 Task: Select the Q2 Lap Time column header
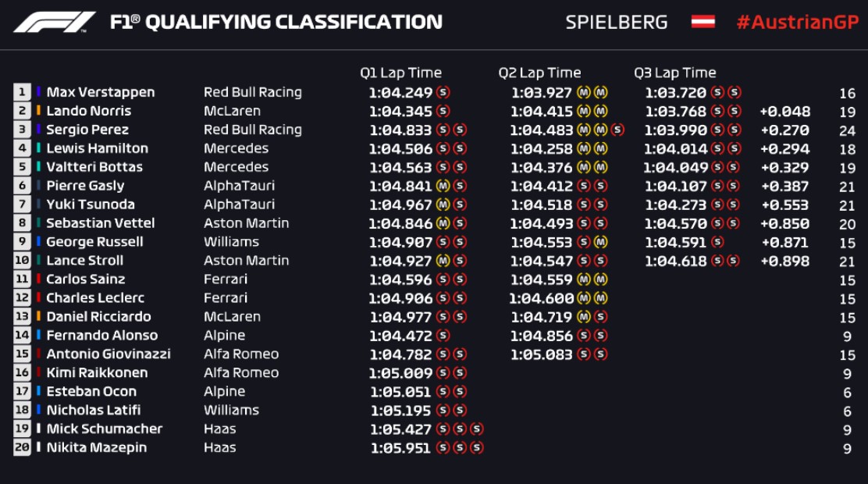point(539,73)
